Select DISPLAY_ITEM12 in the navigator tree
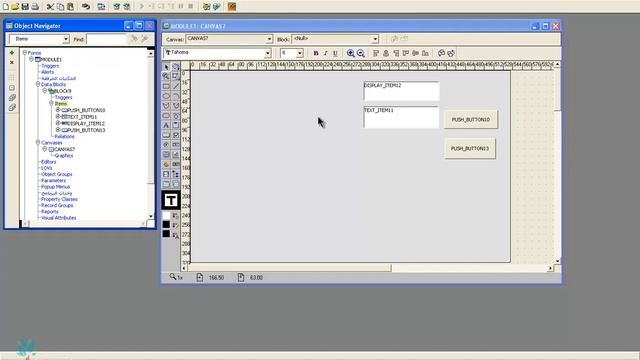The image size is (640, 360). coord(86,123)
